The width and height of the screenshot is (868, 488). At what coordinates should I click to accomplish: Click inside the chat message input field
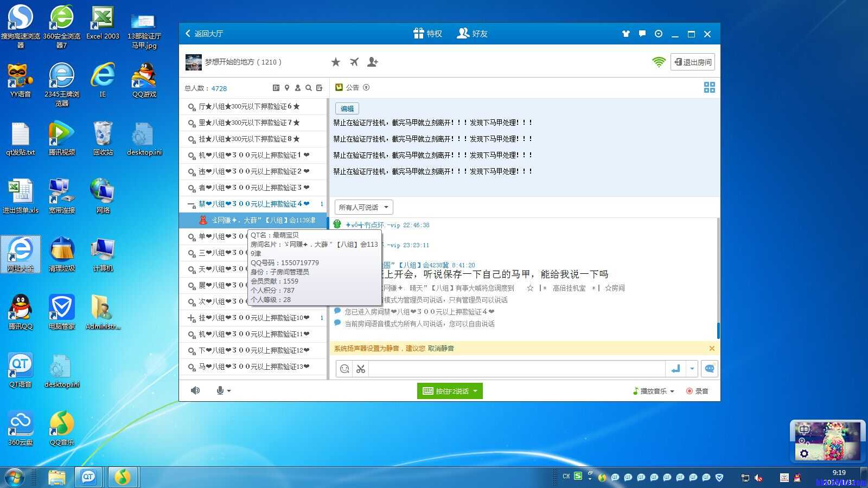pyautogui.click(x=515, y=368)
